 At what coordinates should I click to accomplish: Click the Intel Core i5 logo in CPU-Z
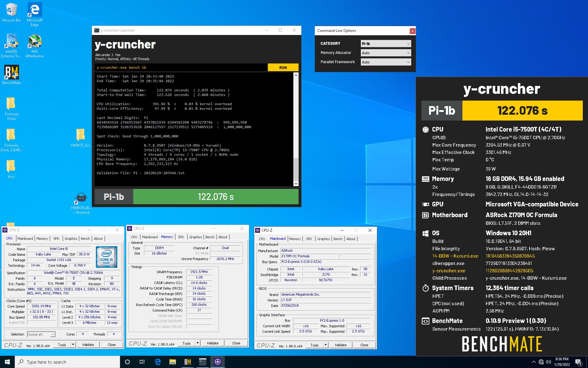(107, 257)
